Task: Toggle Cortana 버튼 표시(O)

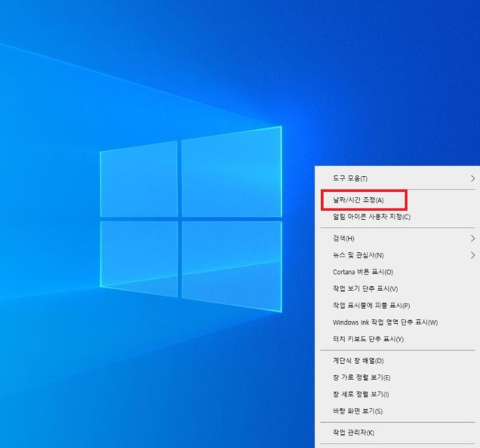Action: tap(398, 272)
